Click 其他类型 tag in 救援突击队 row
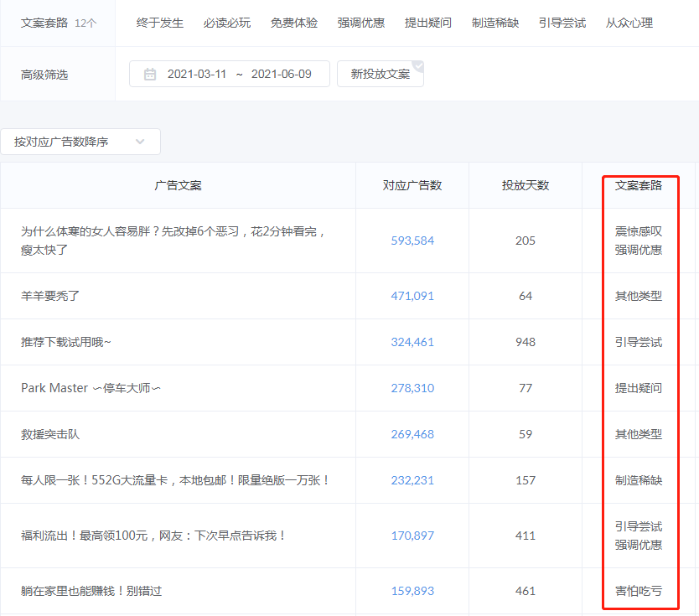 (639, 434)
